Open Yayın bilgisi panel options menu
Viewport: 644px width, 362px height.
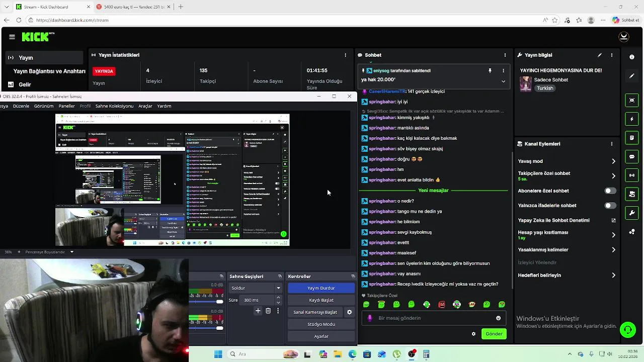coord(612,55)
